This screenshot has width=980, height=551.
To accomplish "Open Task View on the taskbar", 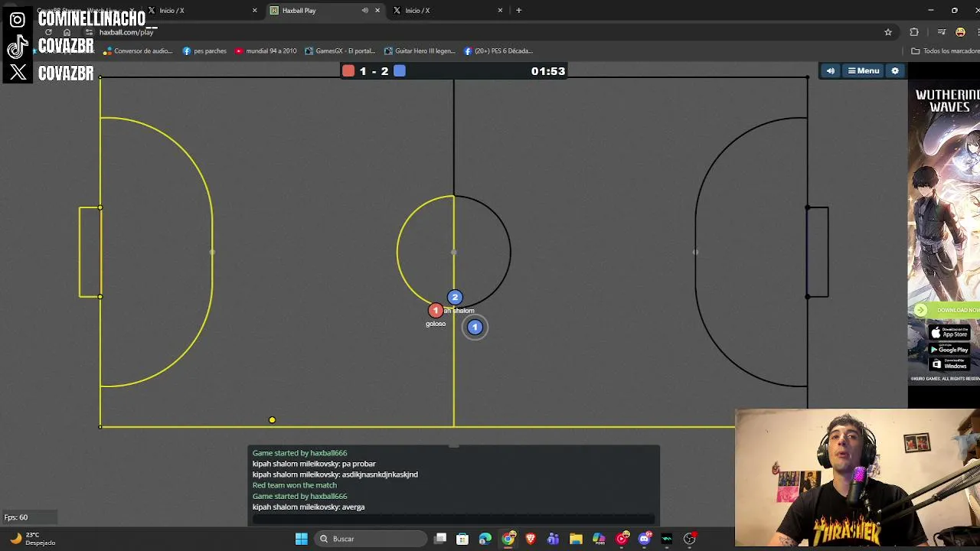I will (x=440, y=539).
